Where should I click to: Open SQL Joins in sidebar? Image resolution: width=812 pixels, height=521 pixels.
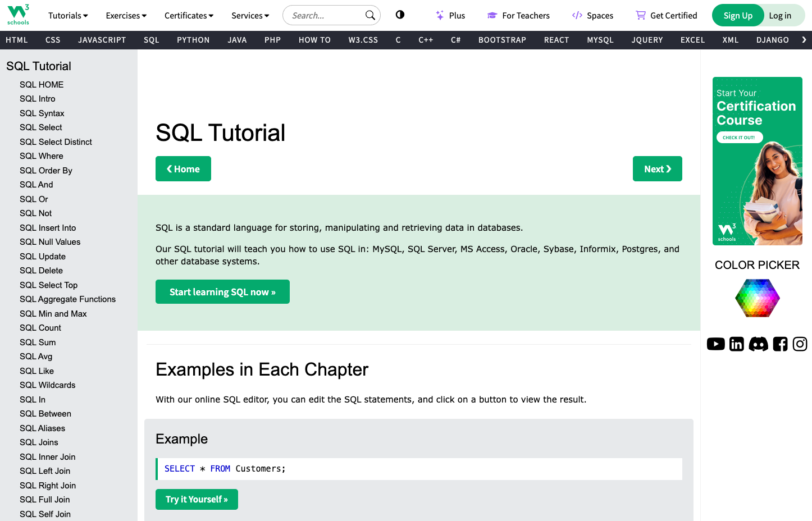pos(39,442)
